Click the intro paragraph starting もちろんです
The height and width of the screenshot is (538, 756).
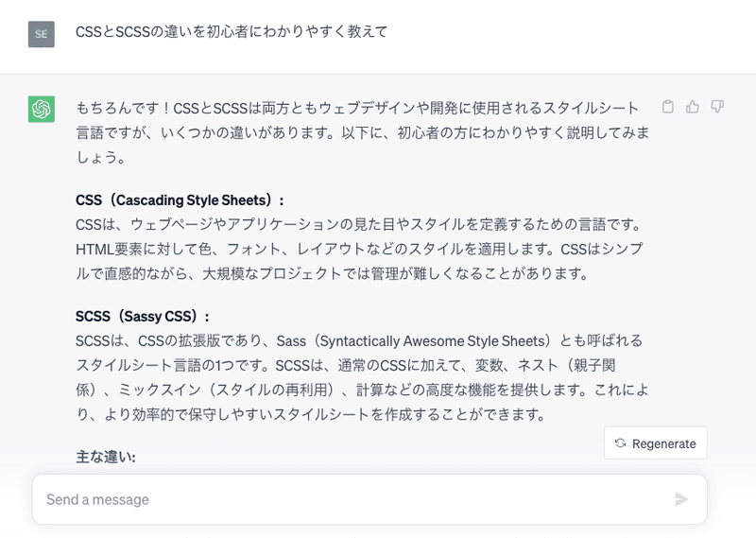(x=363, y=132)
